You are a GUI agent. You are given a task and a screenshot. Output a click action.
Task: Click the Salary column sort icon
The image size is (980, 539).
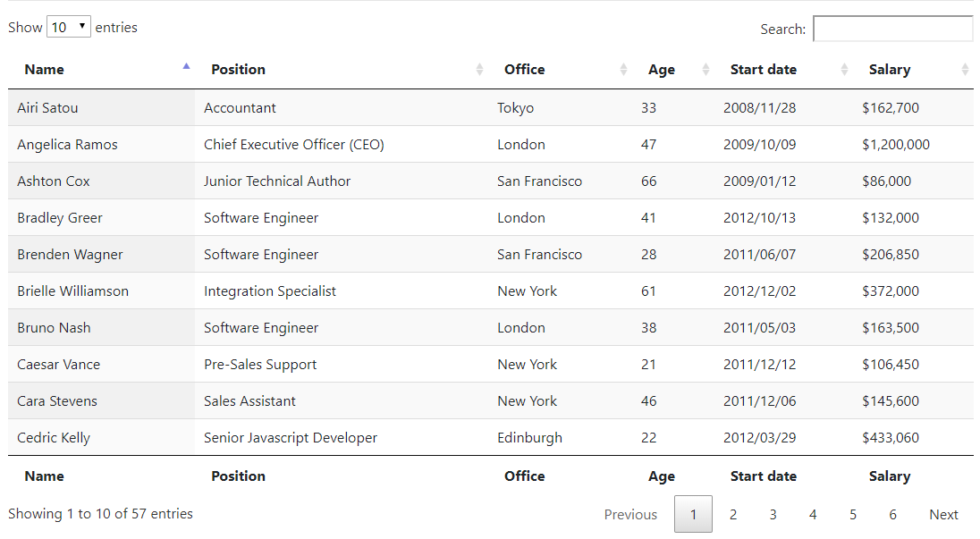point(965,70)
